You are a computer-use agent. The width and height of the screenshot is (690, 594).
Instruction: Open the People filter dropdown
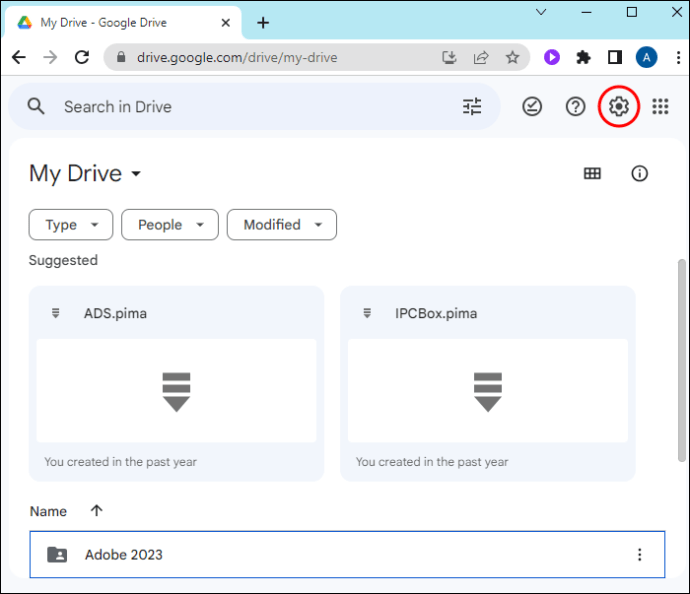(170, 225)
